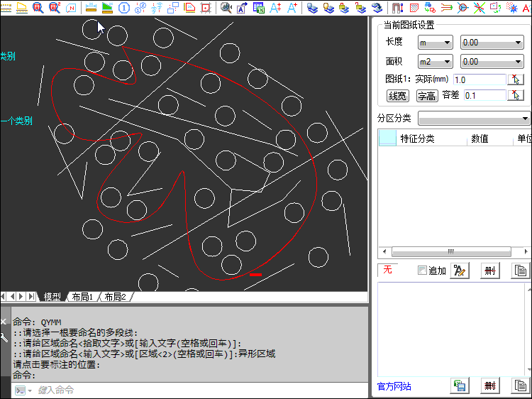Click the 字高 button
The height and width of the screenshot is (399, 532).
(x=426, y=96)
